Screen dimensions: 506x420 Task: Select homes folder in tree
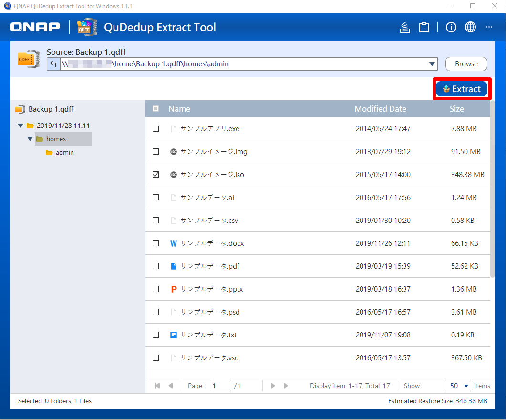[56, 139]
